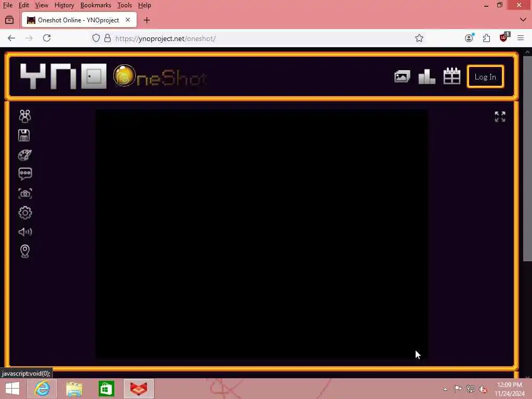The image size is (532, 399).
Task: Open the players list icon in sidebar
Action: click(25, 116)
